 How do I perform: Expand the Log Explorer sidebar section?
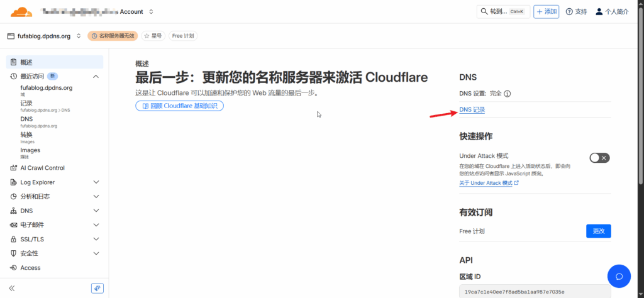coord(96,182)
